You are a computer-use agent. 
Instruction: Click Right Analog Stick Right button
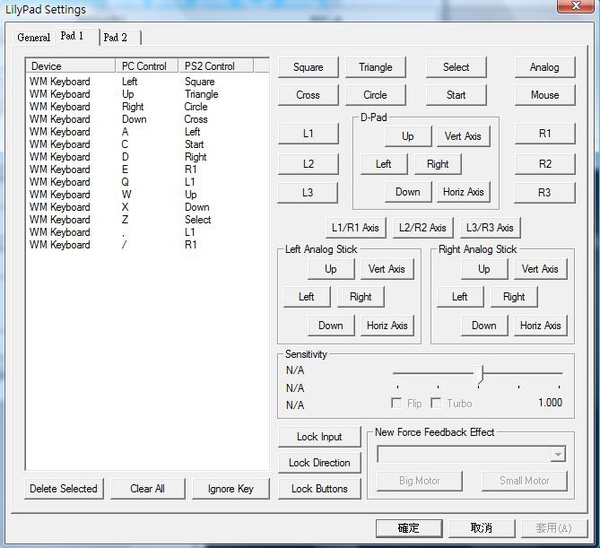pyautogui.click(x=514, y=297)
